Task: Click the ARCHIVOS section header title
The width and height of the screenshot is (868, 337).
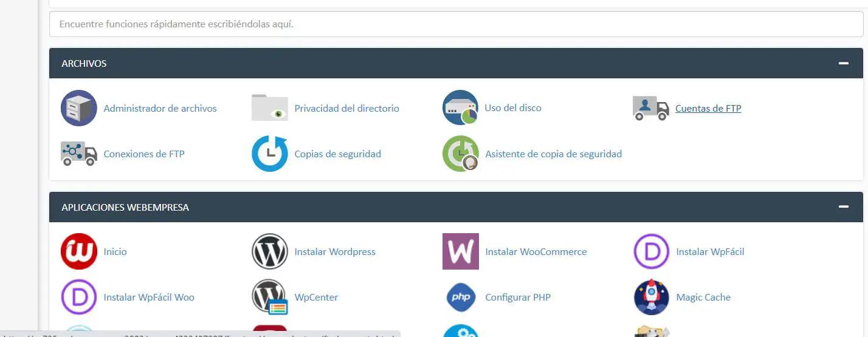Action: pos(84,63)
